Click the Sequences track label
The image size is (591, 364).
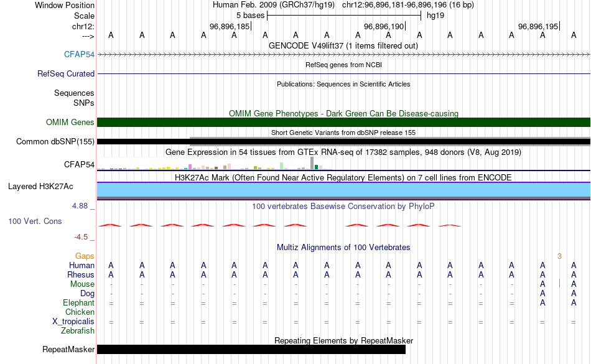pos(74,93)
